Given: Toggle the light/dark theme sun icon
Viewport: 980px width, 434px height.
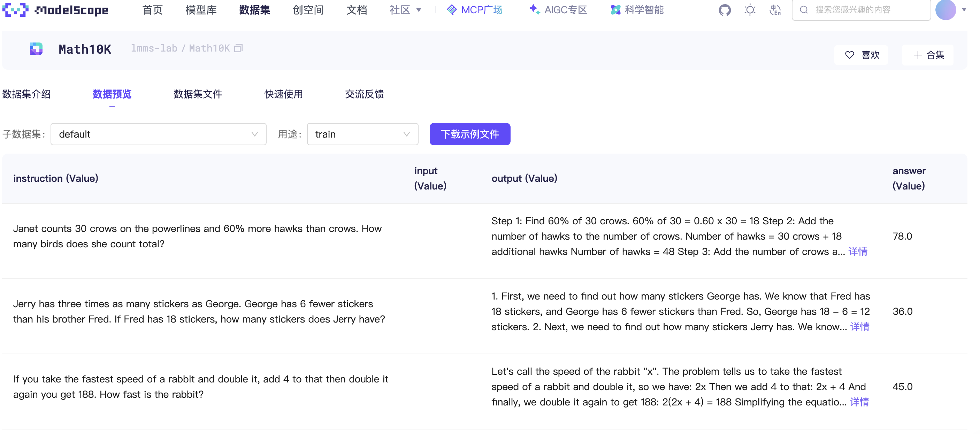Looking at the screenshot, I should coord(749,10).
